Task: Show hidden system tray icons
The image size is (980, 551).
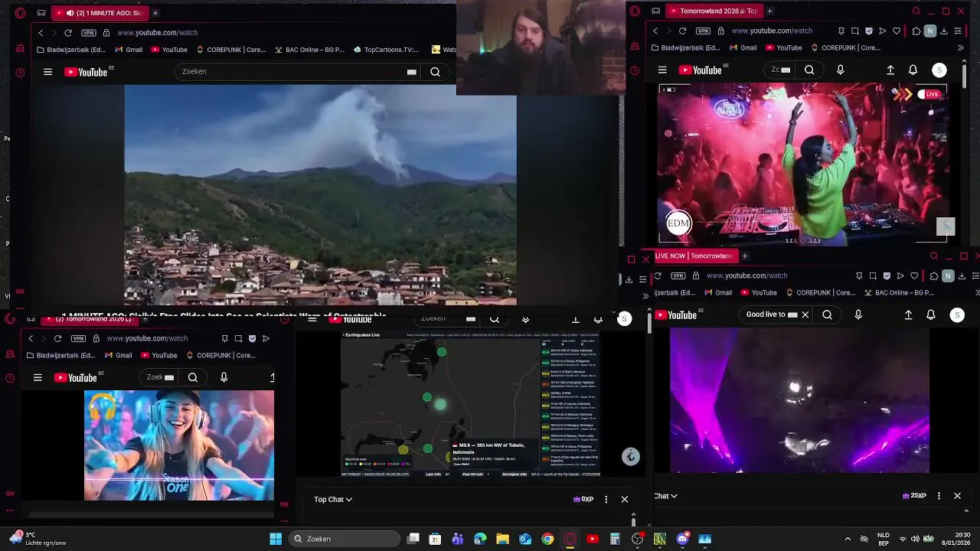Action: [x=847, y=539]
